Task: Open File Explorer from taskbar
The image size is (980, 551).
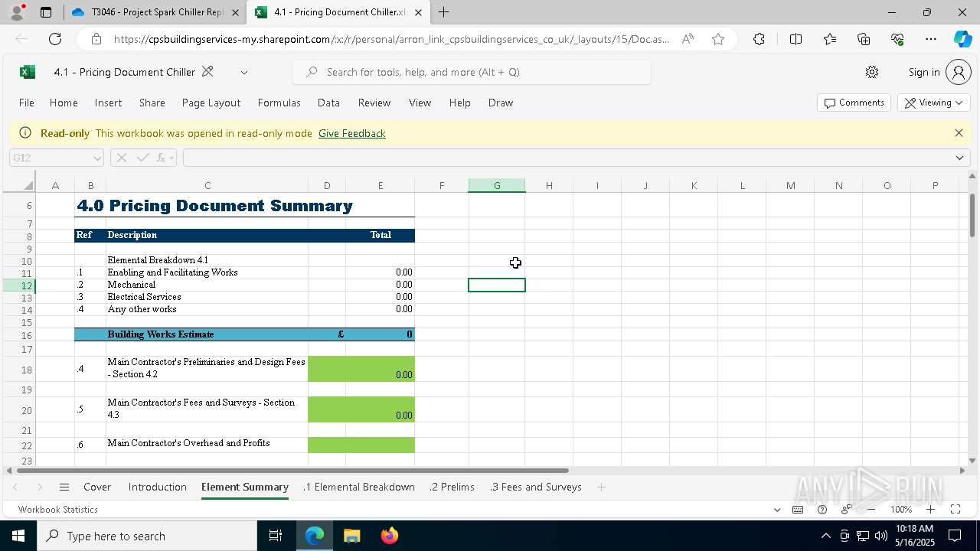Action: 351,536
